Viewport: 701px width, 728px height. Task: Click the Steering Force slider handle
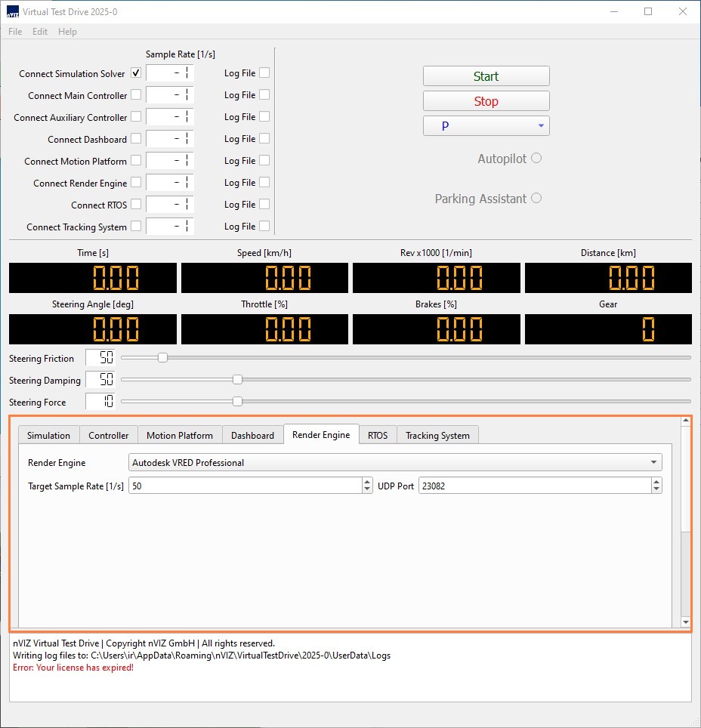click(238, 402)
